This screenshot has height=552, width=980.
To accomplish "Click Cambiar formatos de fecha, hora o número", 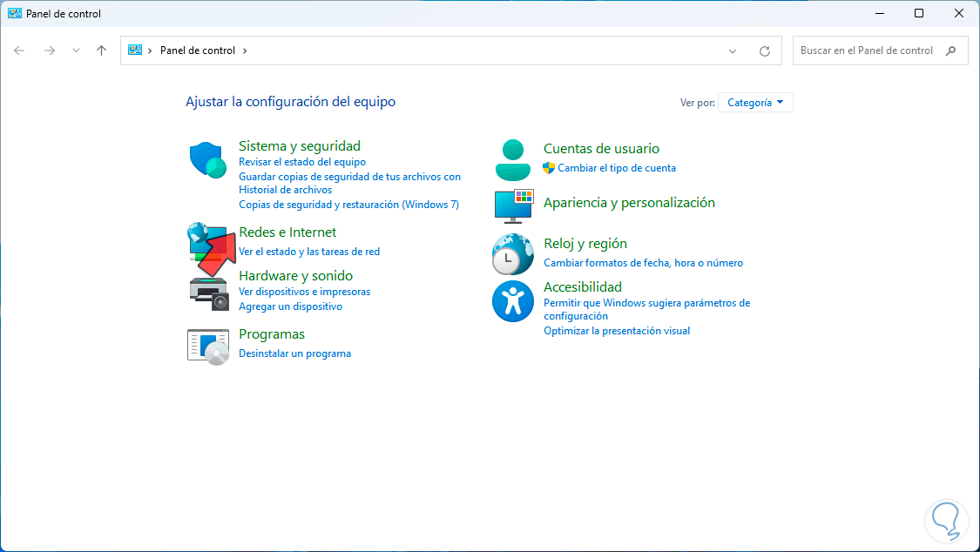I will [x=643, y=263].
